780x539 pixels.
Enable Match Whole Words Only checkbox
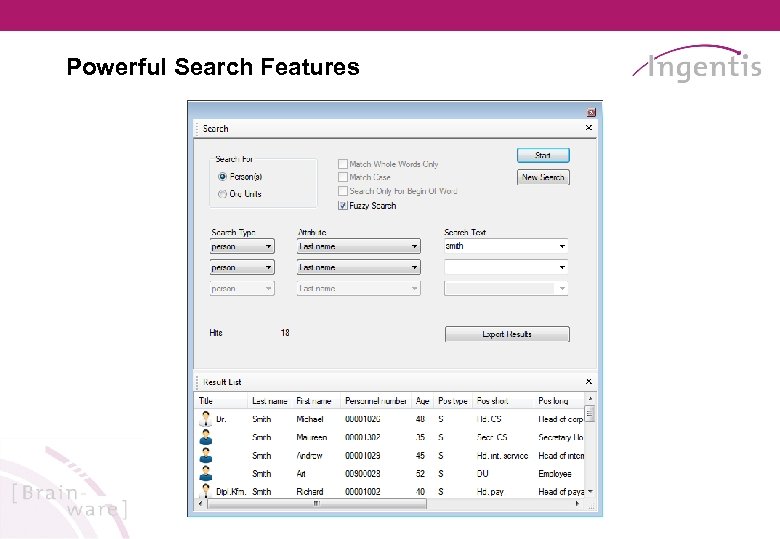343,164
